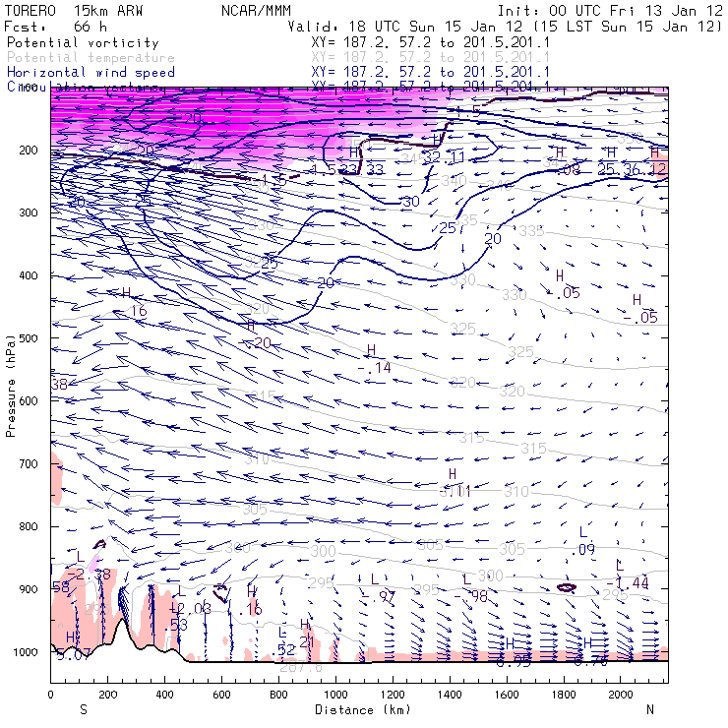This screenshot has width=728, height=728.
Task: Click the 'N' north endpoint label
Action: [x=650, y=709]
